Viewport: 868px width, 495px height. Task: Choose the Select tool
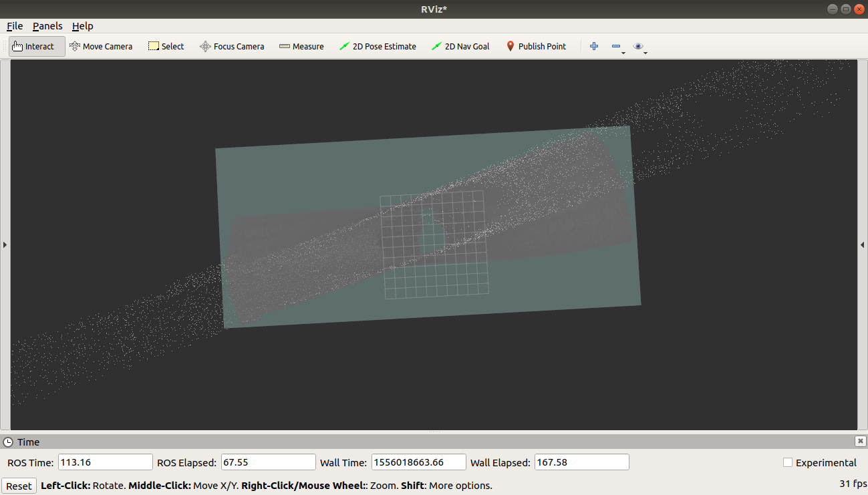(x=166, y=46)
